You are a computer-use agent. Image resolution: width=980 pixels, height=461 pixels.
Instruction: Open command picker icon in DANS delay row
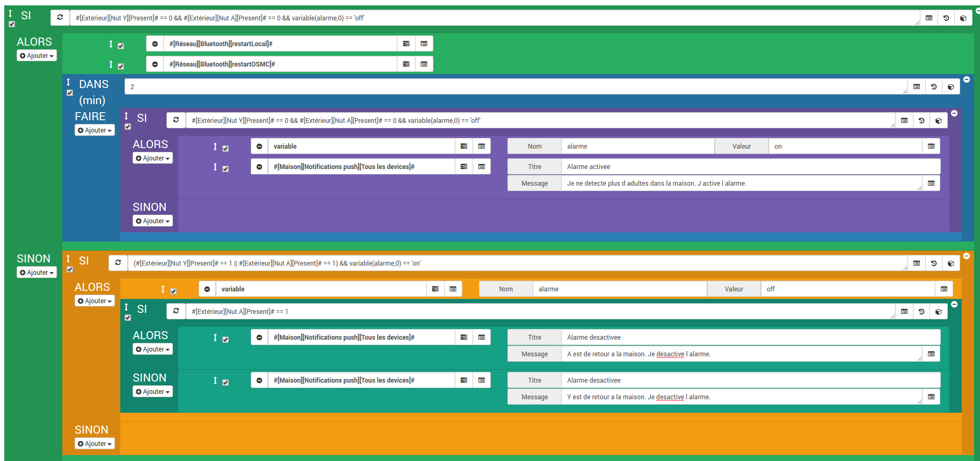(x=917, y=86)
